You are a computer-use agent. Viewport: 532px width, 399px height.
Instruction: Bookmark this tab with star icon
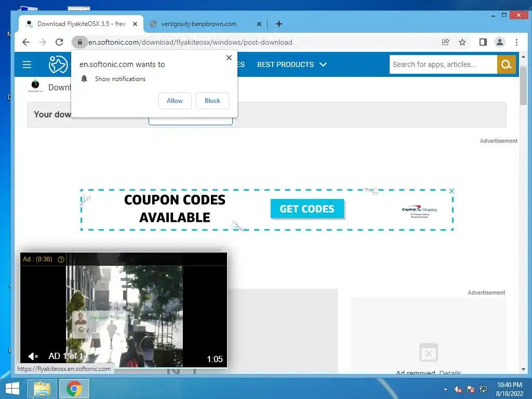[x=462, y=42]
